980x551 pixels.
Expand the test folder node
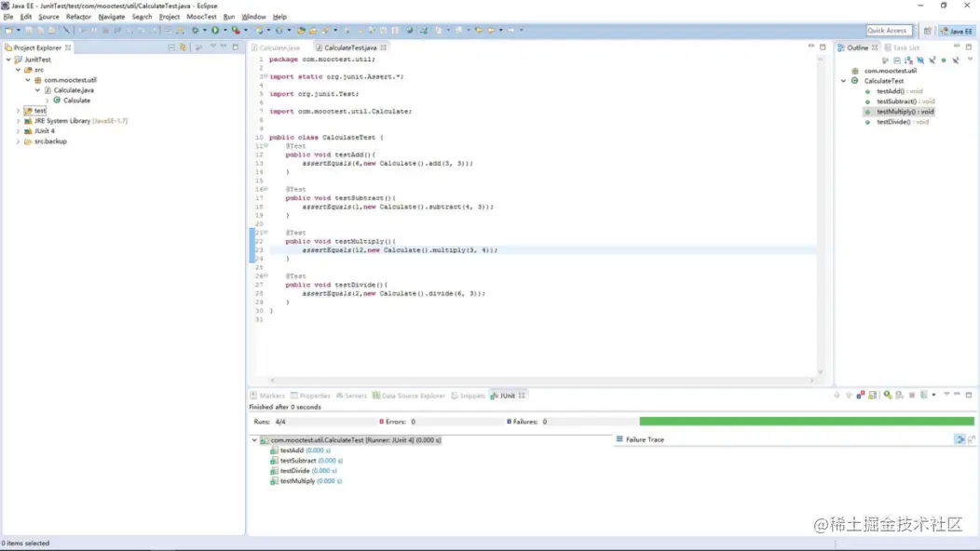(18, 111)
